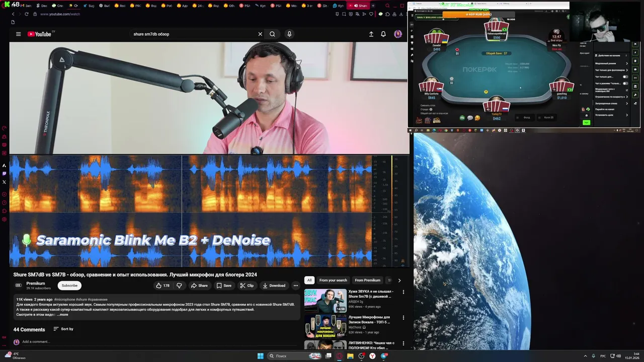Open the Premikum channel name link
The height and width of the screenshot is (362, 644).
pos(36,284)
